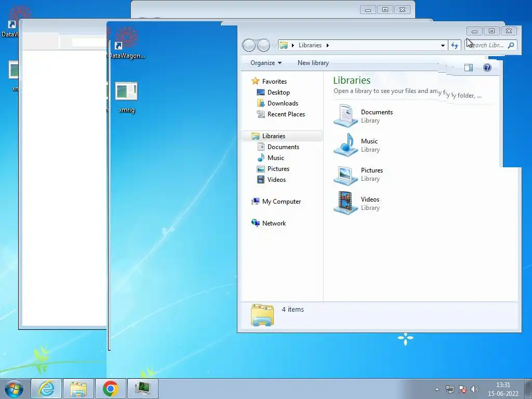
Task: Open the monitor application in the taskbar
Action: point(142,389)
